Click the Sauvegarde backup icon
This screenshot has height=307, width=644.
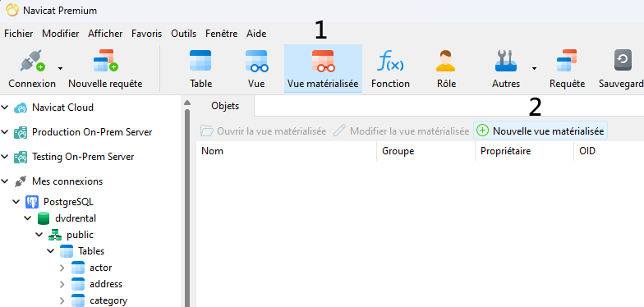(x=623, y=61)
